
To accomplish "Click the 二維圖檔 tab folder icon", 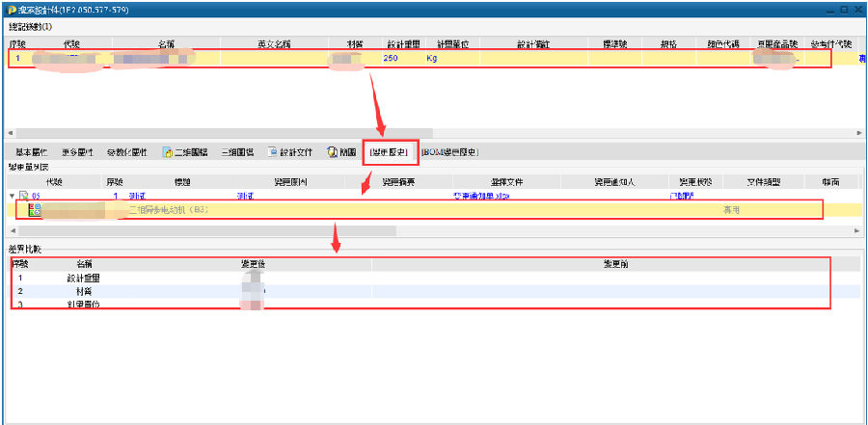I will (168, 152).
